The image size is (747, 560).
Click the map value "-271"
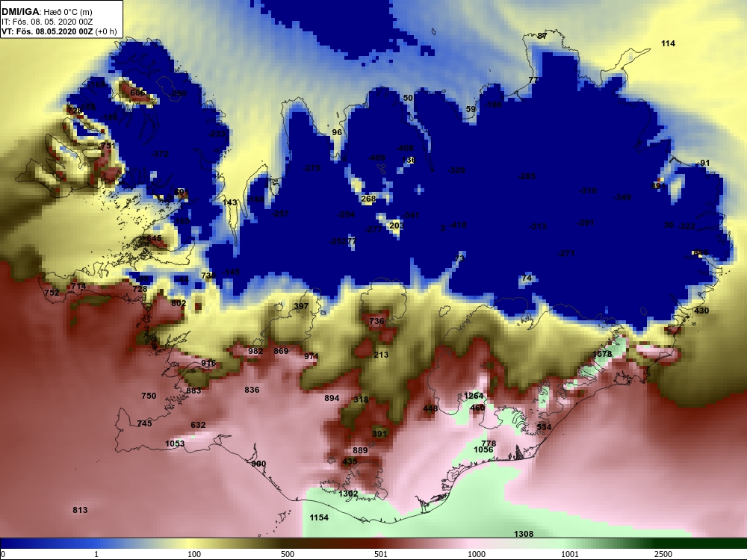(566, 253)
